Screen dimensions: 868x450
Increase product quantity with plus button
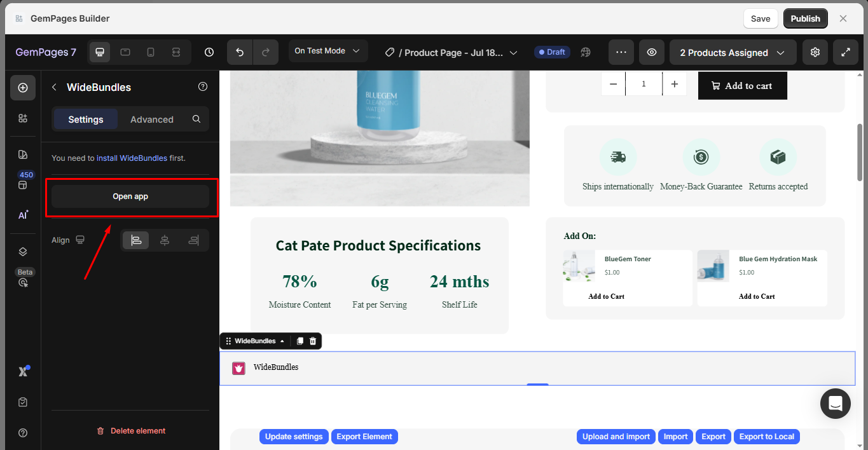pos(674,84)
